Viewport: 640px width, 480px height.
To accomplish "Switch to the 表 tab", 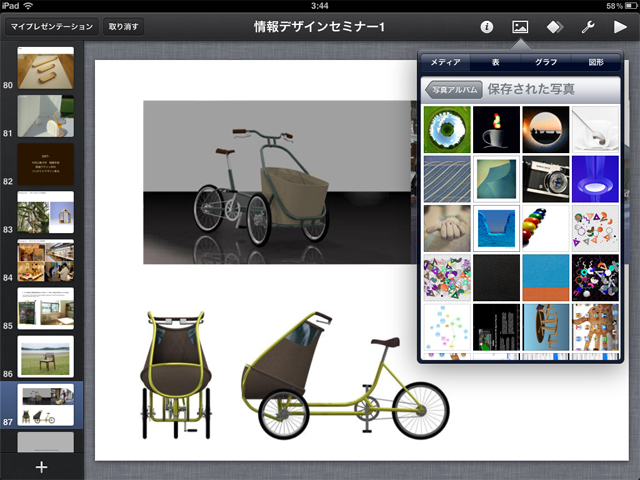I will [x=495, y=62].
